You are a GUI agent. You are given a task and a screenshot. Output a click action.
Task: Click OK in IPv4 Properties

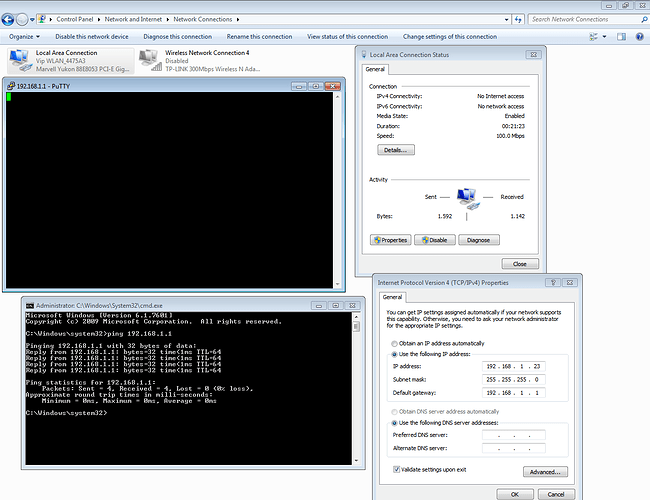515,494
